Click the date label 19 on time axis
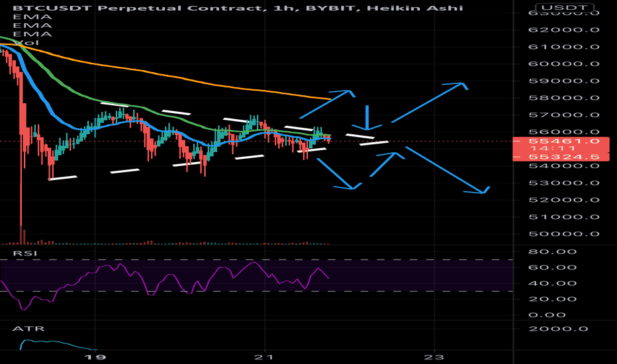The width and height of the screenshot is (617, 364). click(95, 357)
